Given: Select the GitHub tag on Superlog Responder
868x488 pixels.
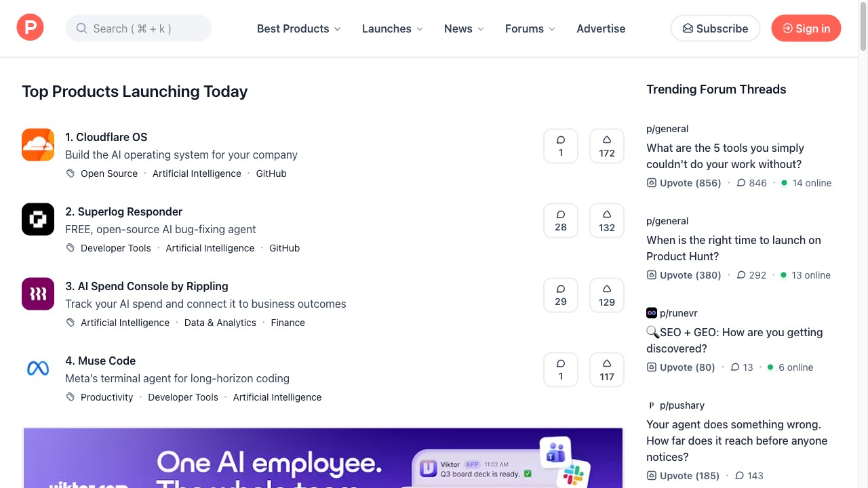Looking at the screenshot, I should 284,248.
